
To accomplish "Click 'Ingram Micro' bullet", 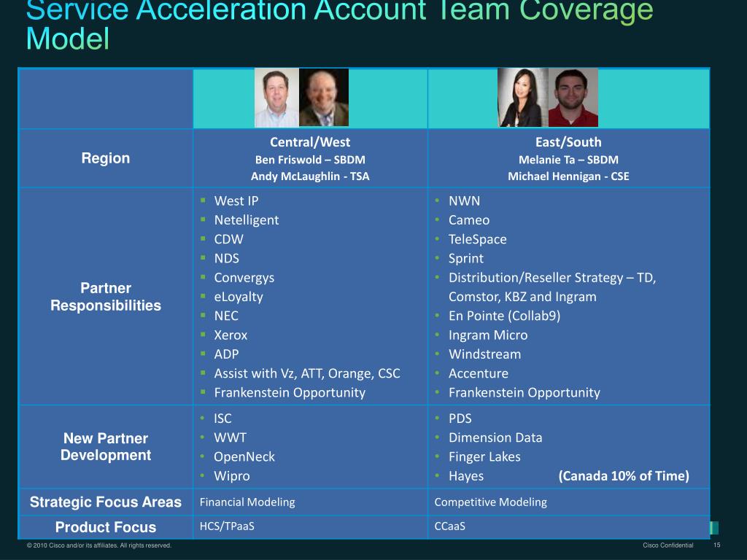I will (488, 335).
